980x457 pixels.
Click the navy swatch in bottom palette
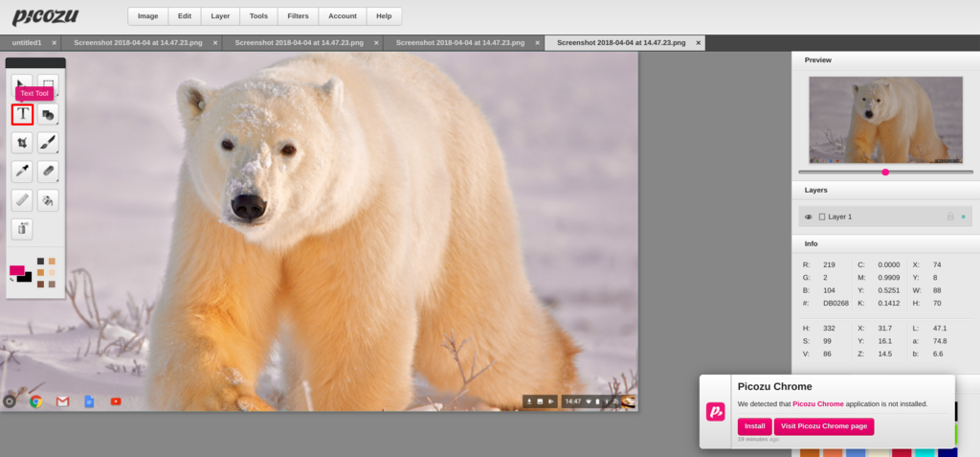point(947,452)
